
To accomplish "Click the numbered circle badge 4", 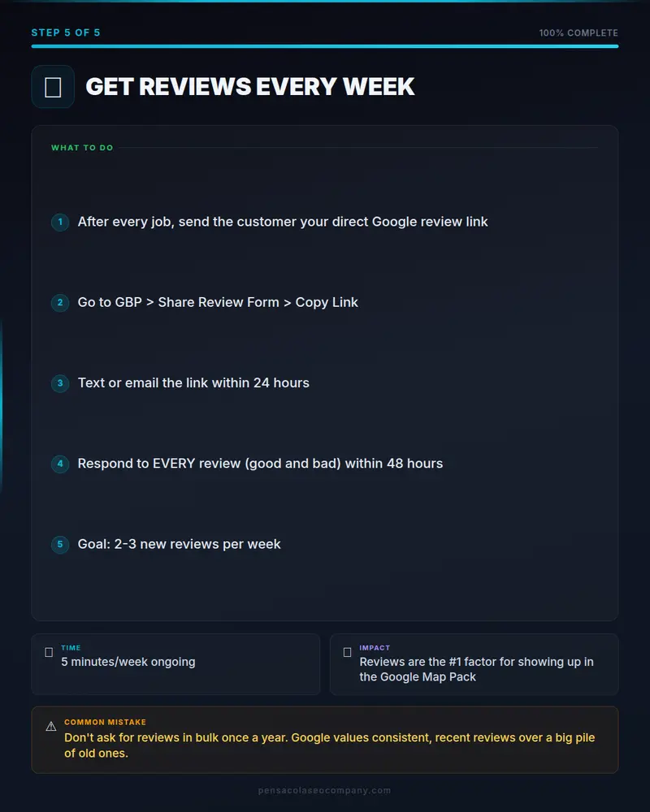I will [x=60, y=464].
